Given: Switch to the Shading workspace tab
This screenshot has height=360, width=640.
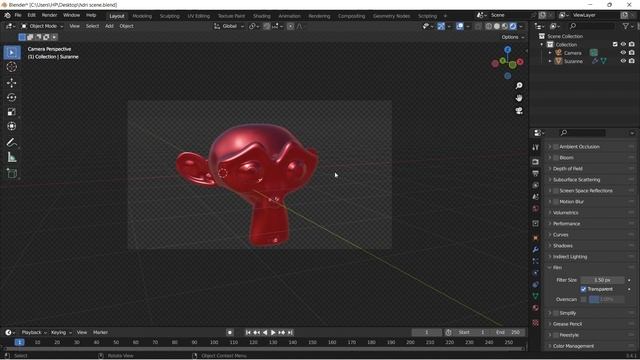Looking at the screenshot, I should tap(262, 16).
